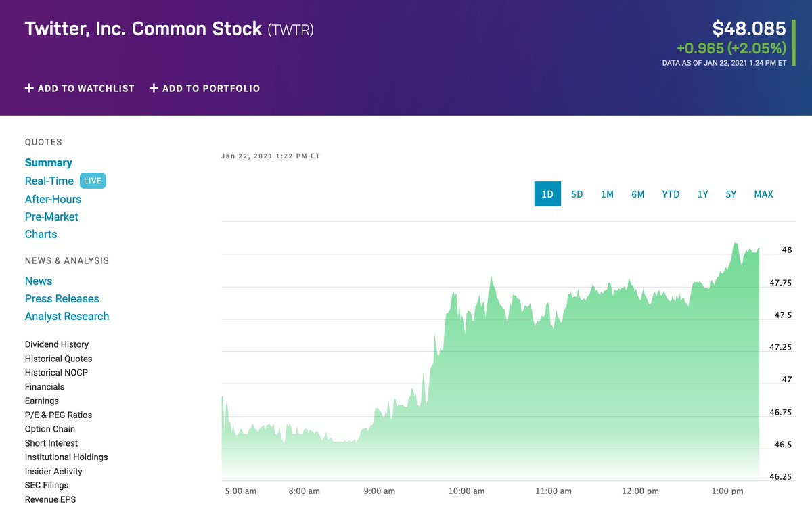Image resolution: width=812 pixels, height=523 pixels.
Task: View Insider Activity
Action: pos(53,472)
